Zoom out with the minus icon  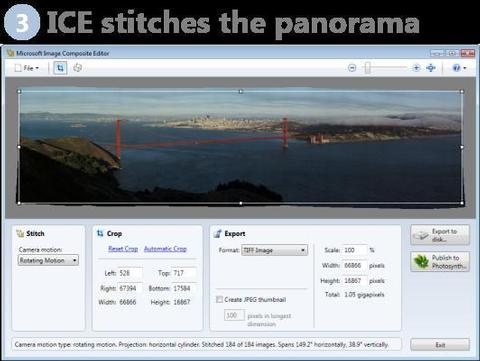352,68
